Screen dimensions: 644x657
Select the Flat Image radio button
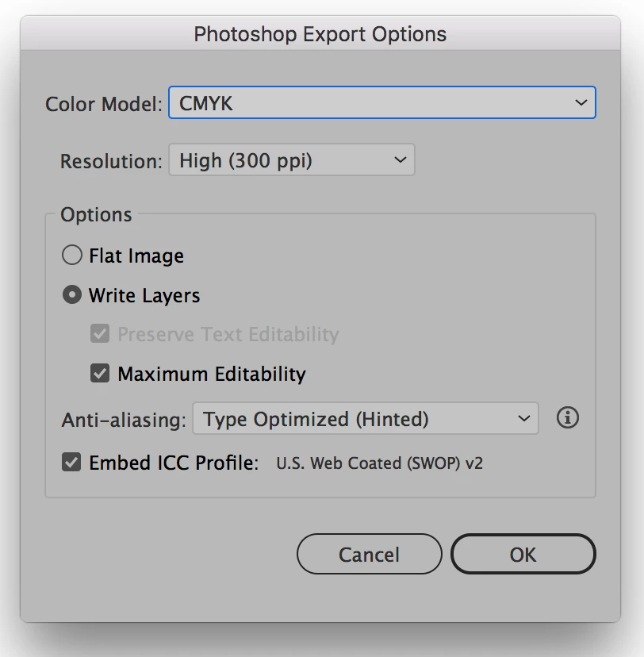click(x=72, y=255)
